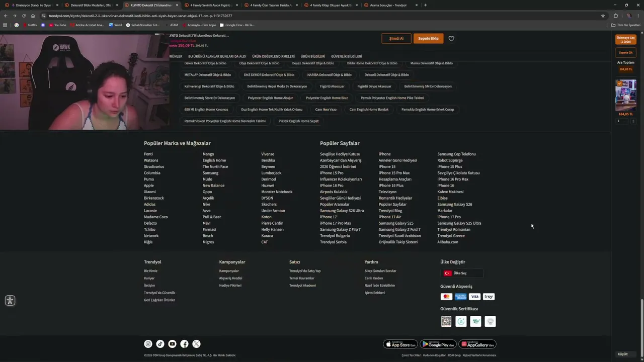Click the Mastercard payment logo
644x362 pixels.
pyautogui.click(x=446, y=297)
